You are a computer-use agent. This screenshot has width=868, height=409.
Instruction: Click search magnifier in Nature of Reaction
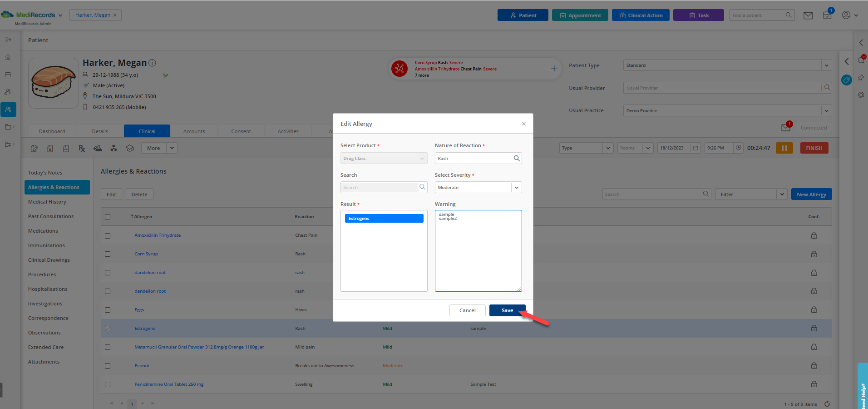[517, 158]
